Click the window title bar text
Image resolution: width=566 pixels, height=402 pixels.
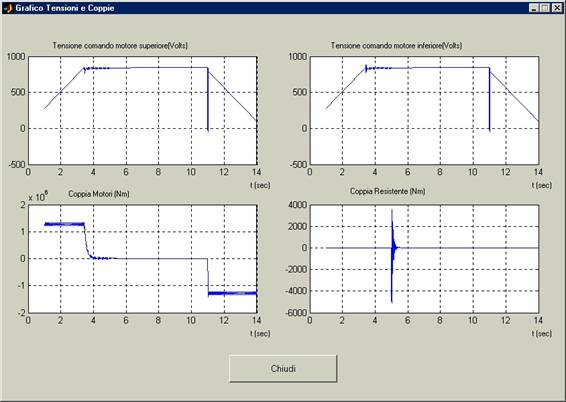[65, 8]
